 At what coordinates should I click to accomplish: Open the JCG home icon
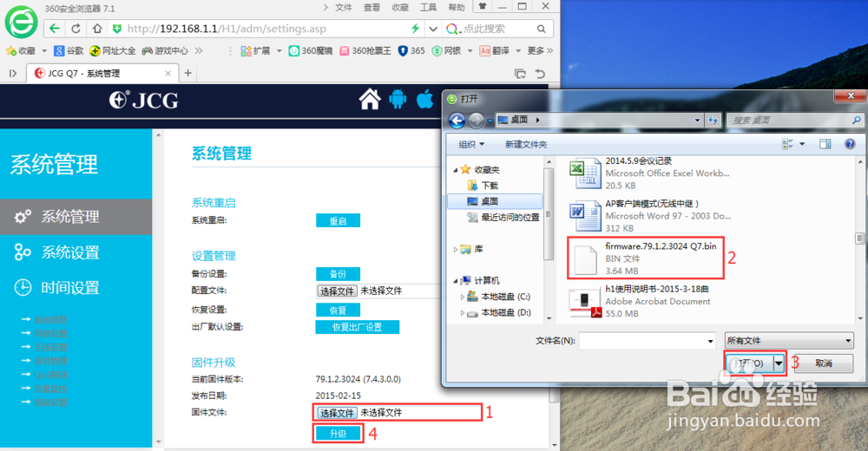click(x=370, y=100)
